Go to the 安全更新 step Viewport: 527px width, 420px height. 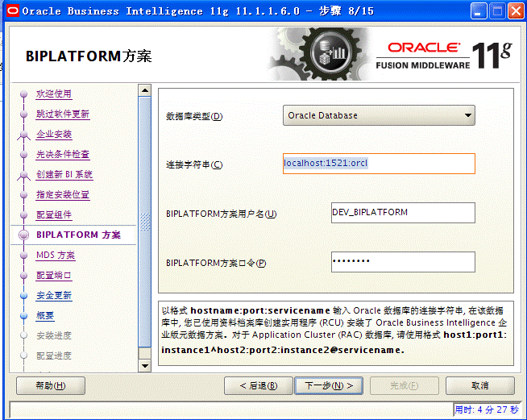[54, 296]
